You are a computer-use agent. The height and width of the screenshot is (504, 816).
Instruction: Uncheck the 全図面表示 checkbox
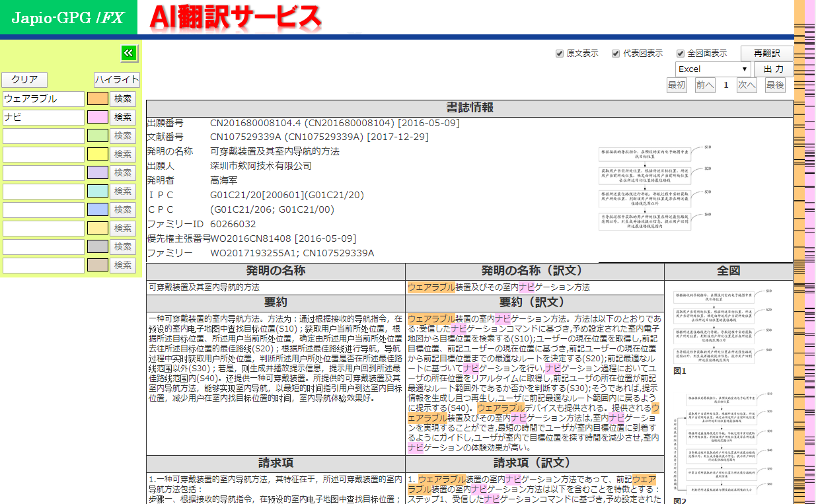(680, 54)
